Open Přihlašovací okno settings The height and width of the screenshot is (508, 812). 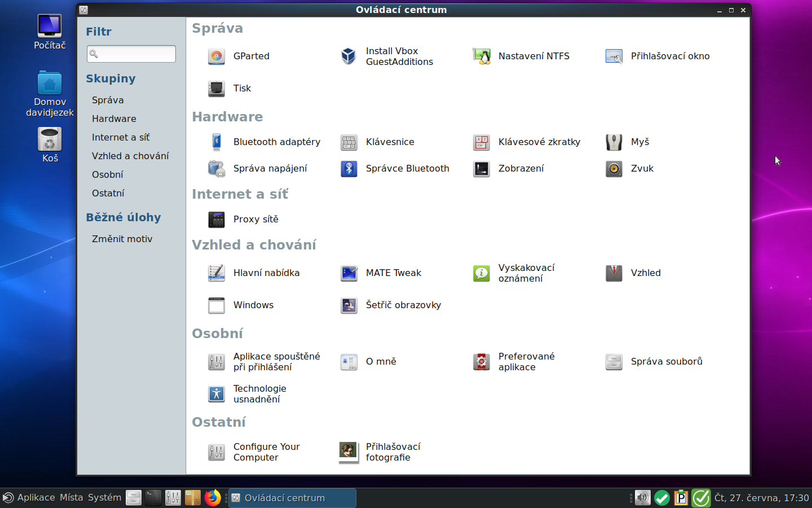coord(657,56)
